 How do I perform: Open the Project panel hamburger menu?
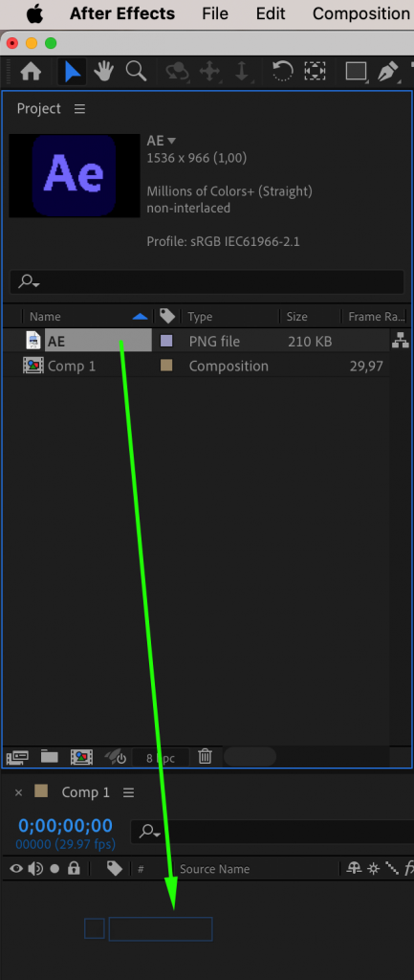click(x=79, y=109)
